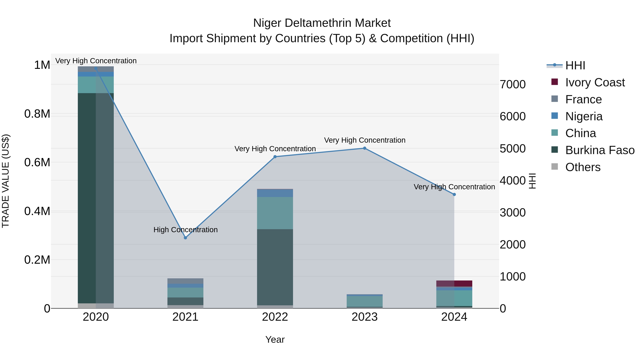Toggle the Others legend label

(x=583, y=167)
